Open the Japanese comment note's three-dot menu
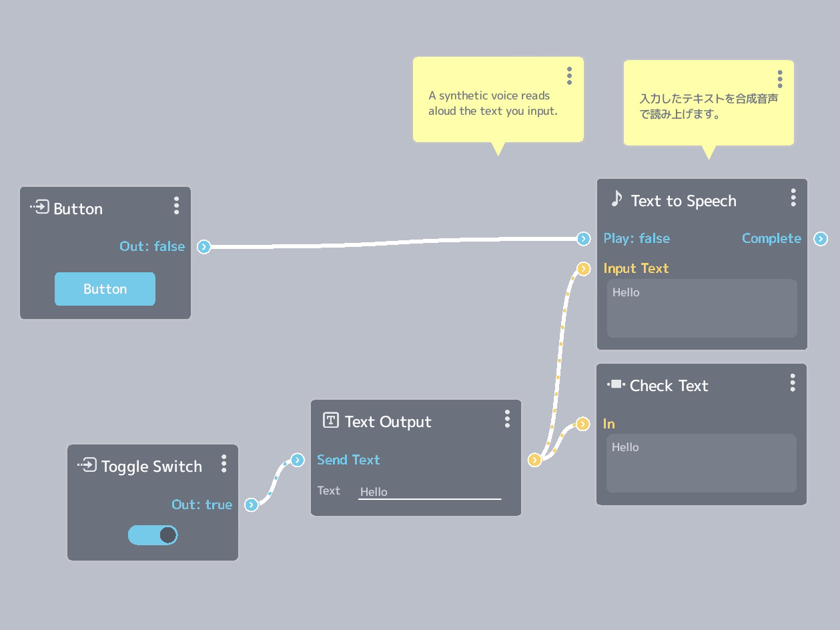The height and width of the screenshot is (630, 840). (x=779, y=79)
